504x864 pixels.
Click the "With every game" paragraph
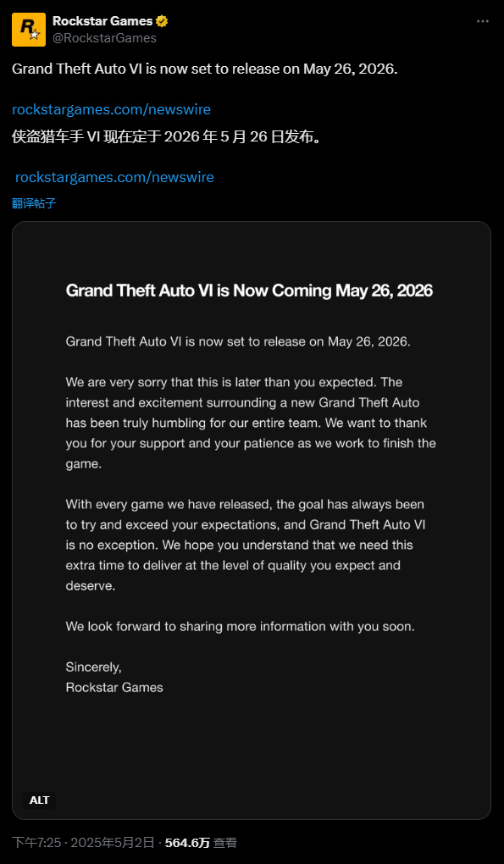[x=245, y=545]
